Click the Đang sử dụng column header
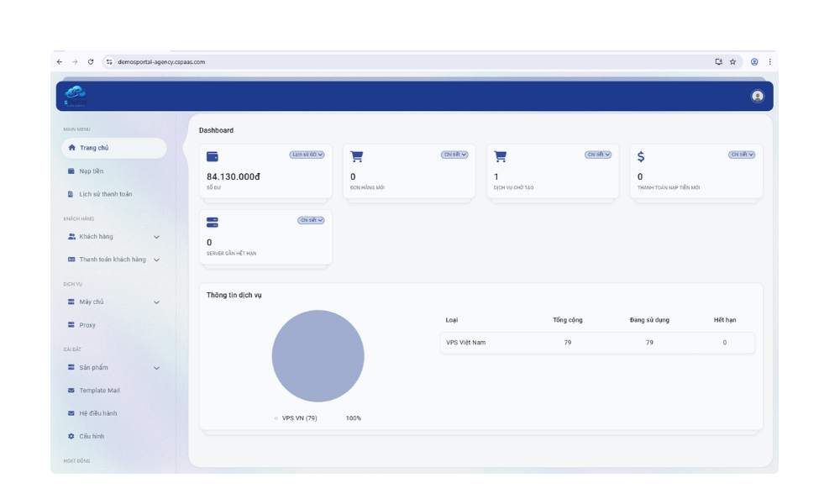The image size is (840, 504). tap(649, 320)
